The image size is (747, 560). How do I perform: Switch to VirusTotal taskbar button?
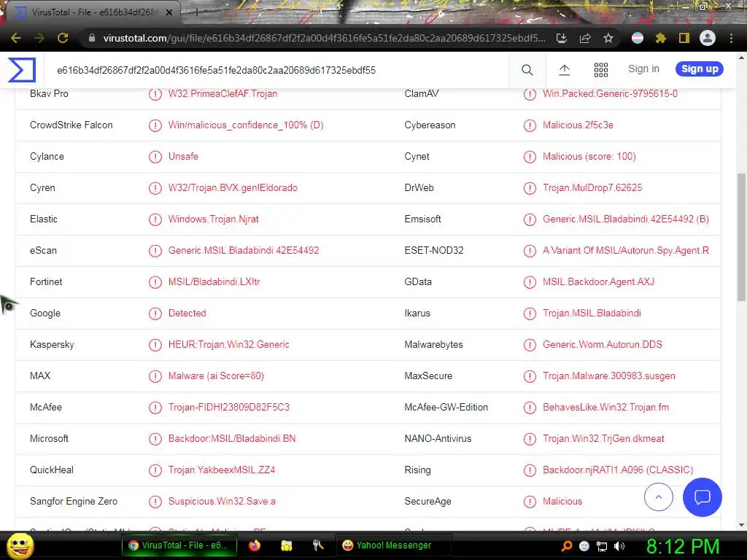(x=179, y=545)
